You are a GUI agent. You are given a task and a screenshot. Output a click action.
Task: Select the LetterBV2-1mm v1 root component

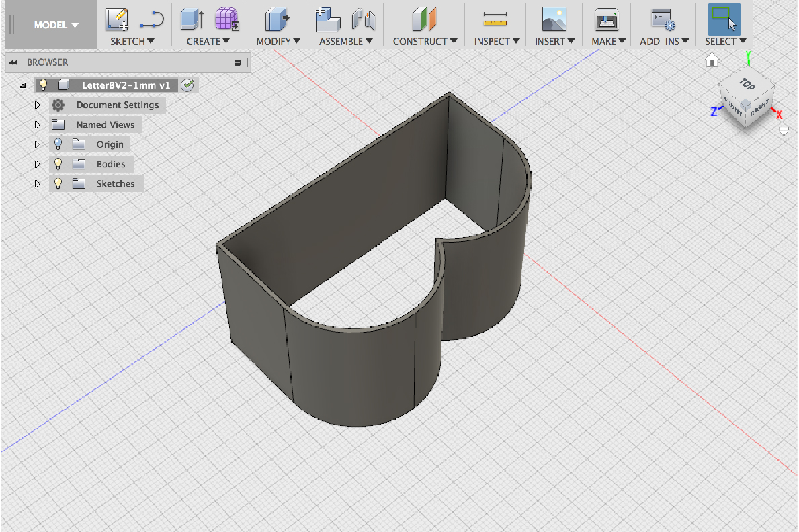click(x=125, y=85)
